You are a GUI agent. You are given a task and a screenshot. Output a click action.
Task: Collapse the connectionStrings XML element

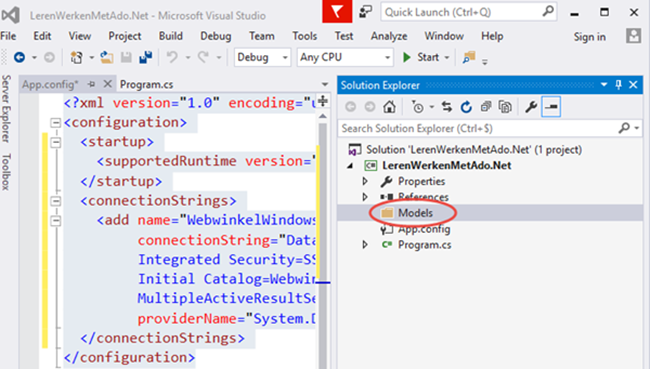[55, 201]
